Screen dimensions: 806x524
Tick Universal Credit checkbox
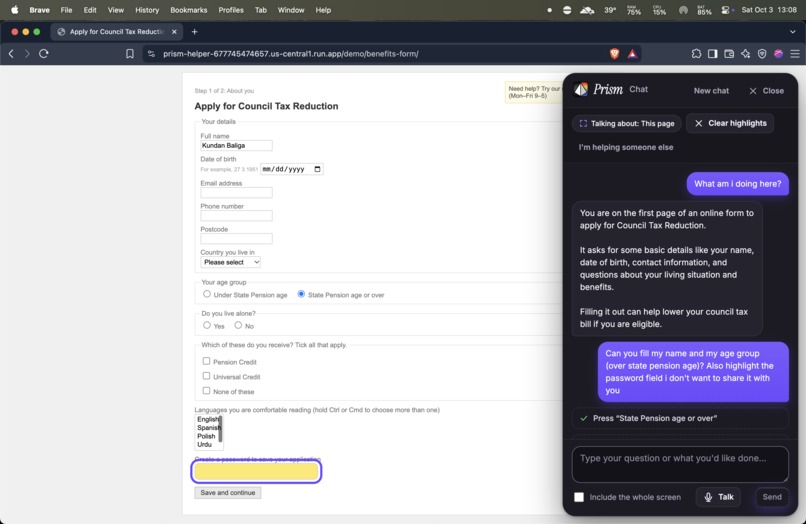206,376
